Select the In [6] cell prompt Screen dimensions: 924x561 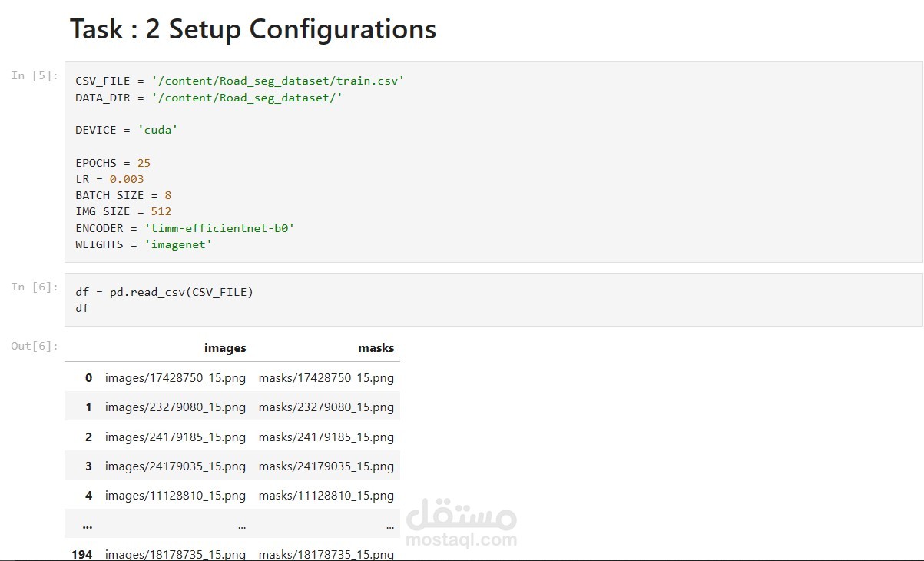35,287
